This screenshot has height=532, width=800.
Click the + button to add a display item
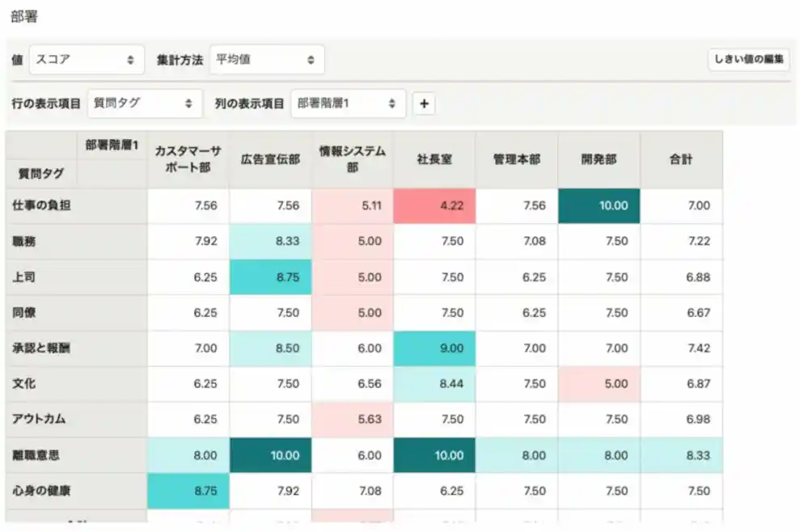(x=424, y=103)
